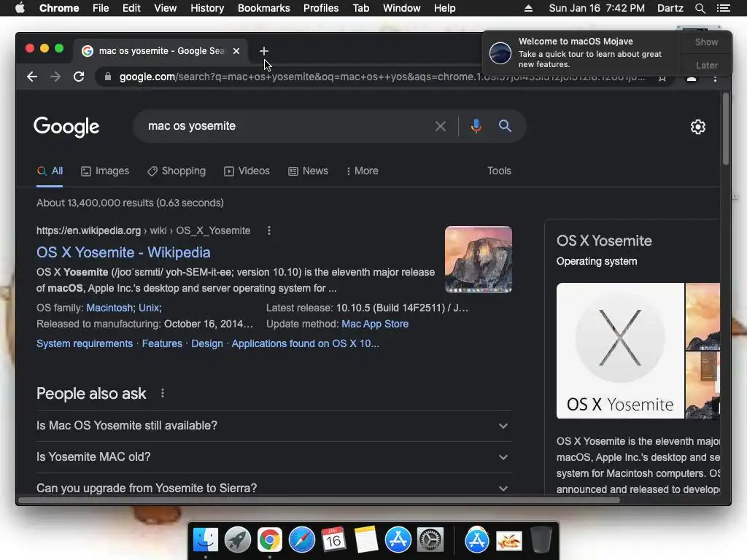Open the Mac App Store link

pyautogui.click(x=375, y=324)
